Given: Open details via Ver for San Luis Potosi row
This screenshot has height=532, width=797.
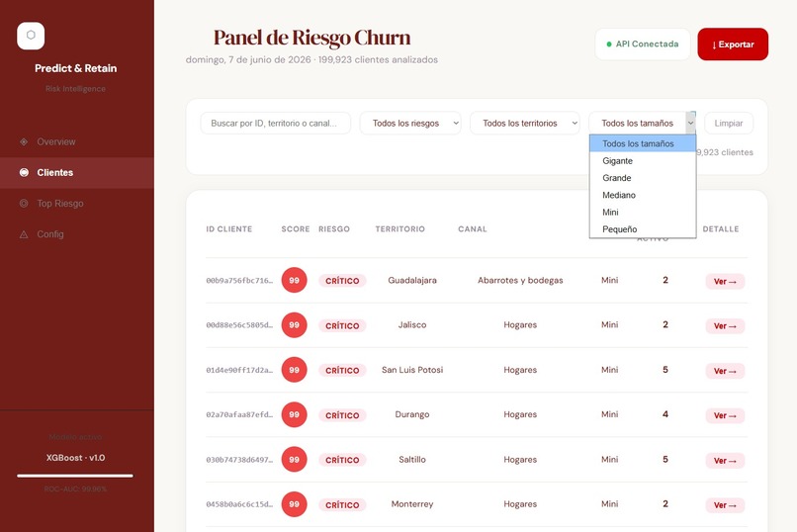Looking at the screenshot, I should point(725,371).
